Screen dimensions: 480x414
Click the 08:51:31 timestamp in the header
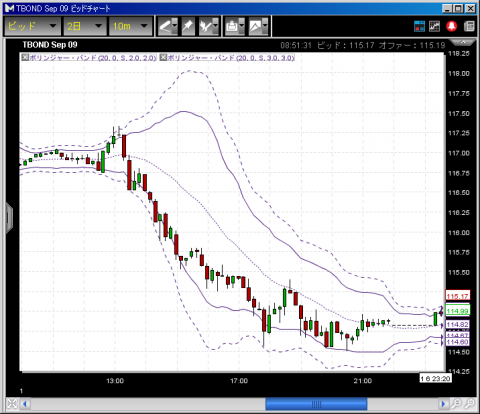[296, 46]
